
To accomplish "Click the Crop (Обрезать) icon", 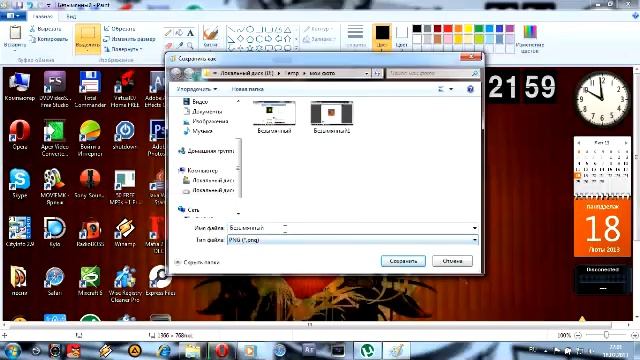I will coord(107,29).
